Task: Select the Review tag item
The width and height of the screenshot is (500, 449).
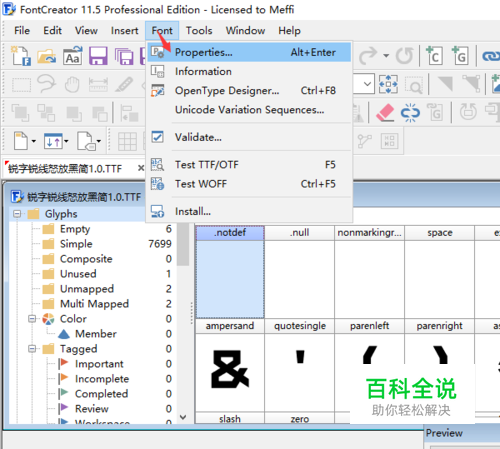Action: tap(92, 409)
